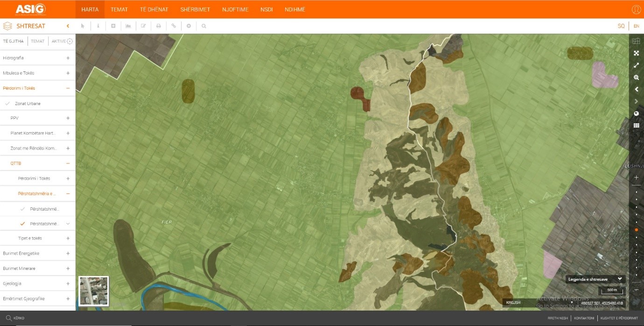Click the globe basemap icon

(x=636, y=113)
